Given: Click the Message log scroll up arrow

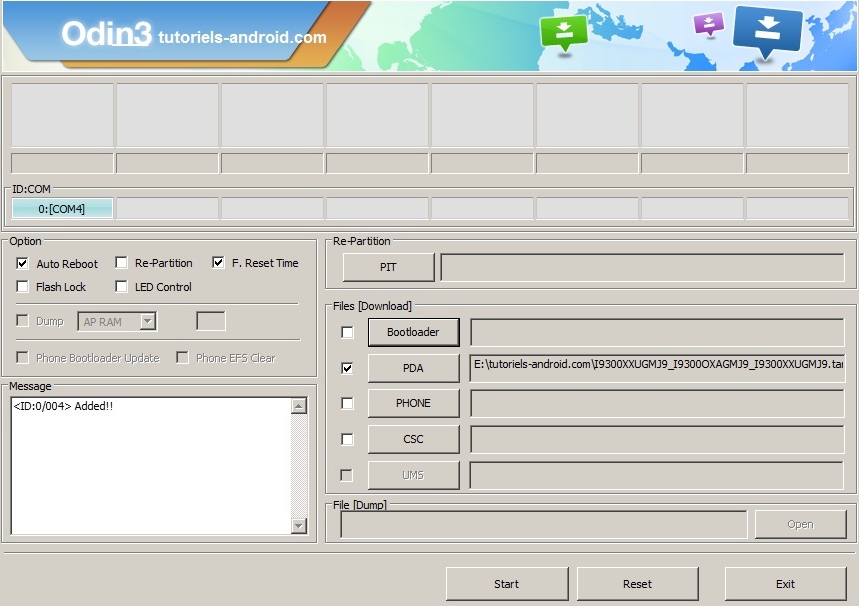Looking at the screenshot, I should click(299, 406).
